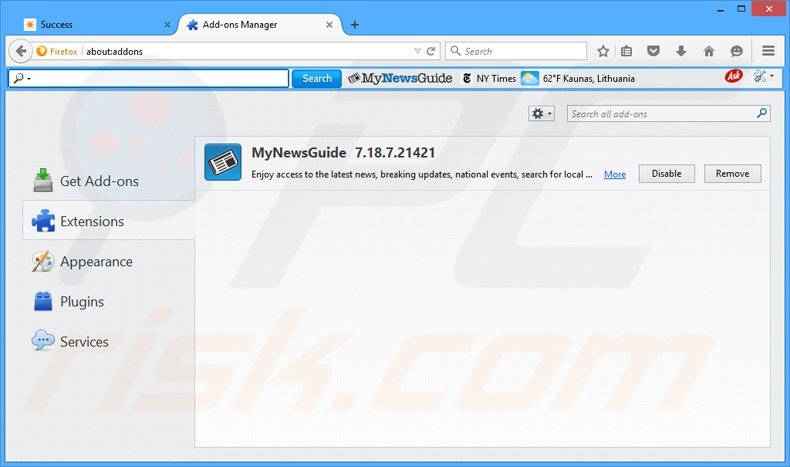
Task: Click the Ask logo in the toolbar
Action: 734,76
